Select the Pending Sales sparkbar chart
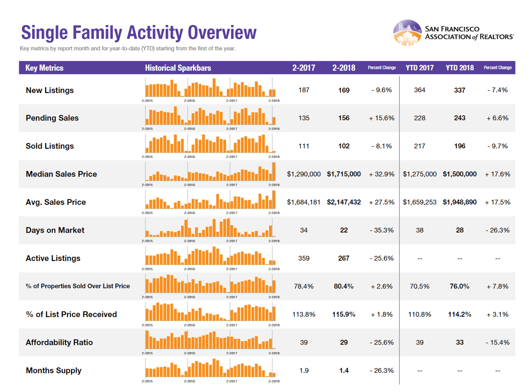 [210, 116]
